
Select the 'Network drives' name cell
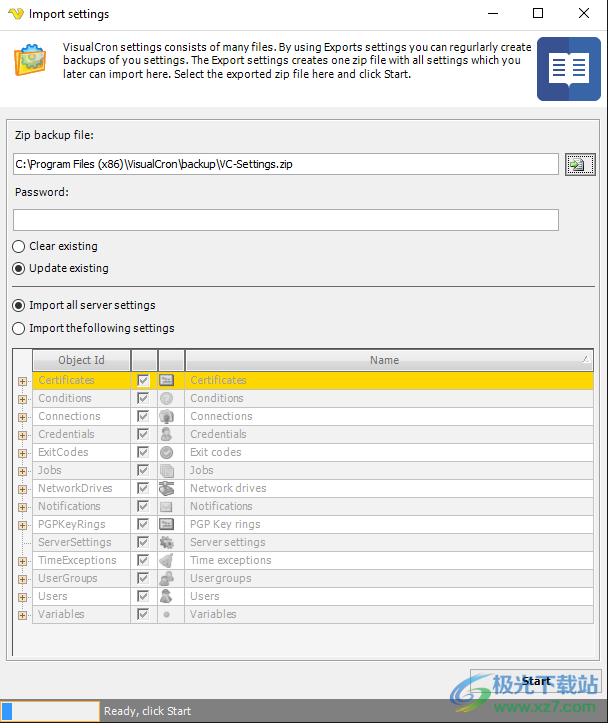point(389,488)
